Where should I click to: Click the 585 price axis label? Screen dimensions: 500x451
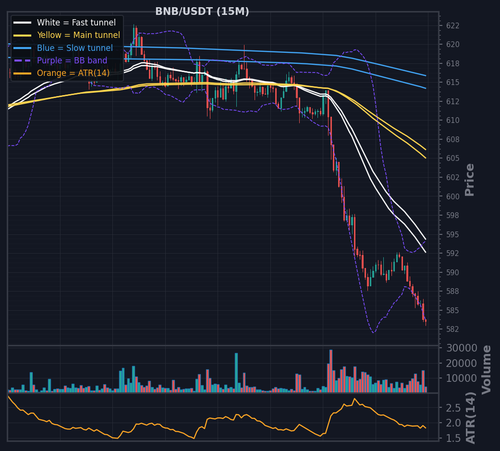(453, 310)
